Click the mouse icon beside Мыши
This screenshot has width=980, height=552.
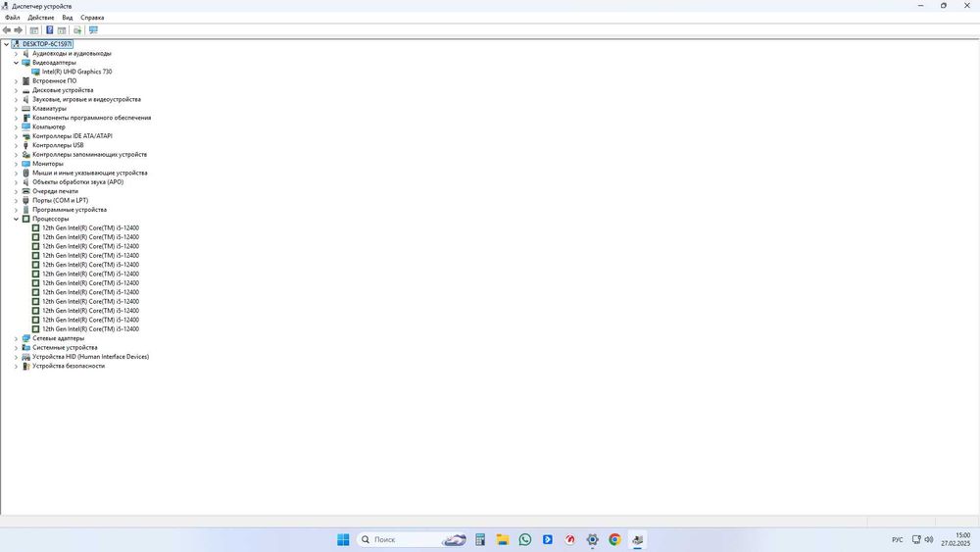(x=25, y=173)
